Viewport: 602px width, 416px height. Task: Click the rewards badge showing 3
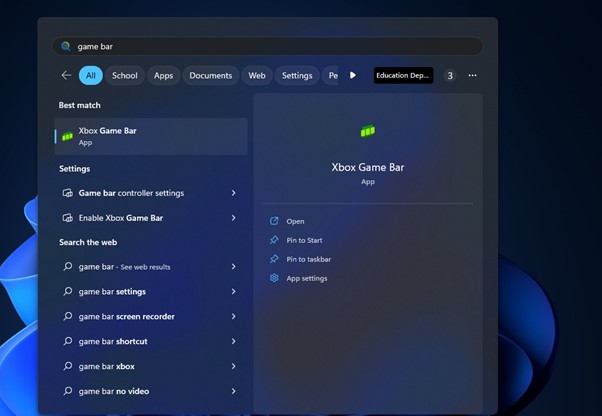(450, 76)
